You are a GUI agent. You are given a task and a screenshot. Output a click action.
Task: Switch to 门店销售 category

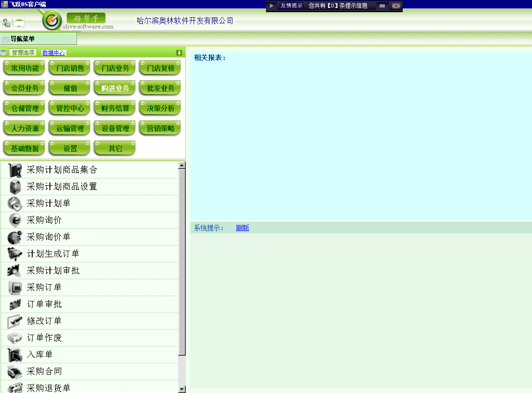(69, 68)
